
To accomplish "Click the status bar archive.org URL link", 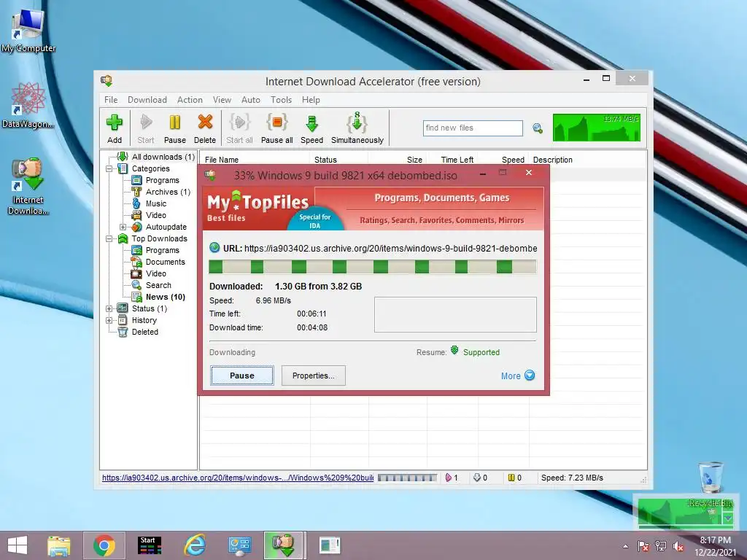I will coord(238,478).
